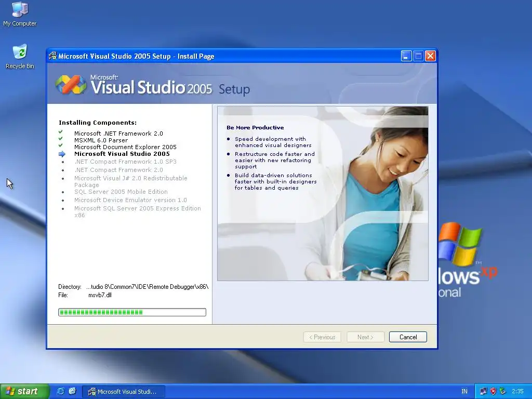Image resolution: width=532 pixels, height=399 pixels.
Task: Open the My Computer desktop icon
Action: pos(20,14)
